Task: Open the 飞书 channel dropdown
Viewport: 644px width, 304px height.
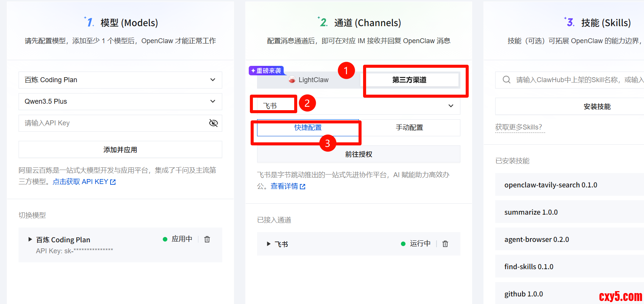Action: 359,106
